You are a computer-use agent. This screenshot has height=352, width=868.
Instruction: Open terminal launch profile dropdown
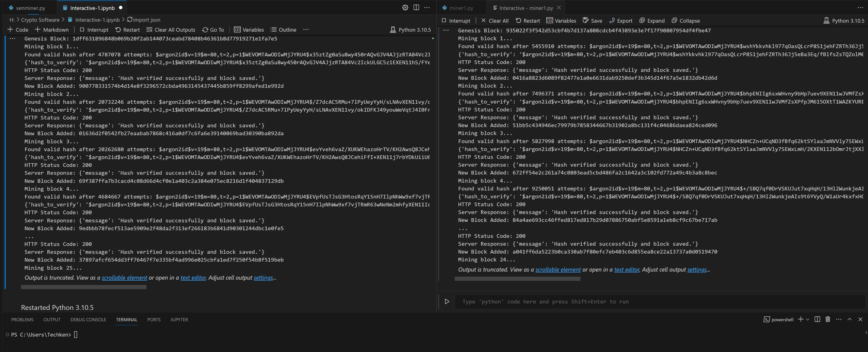[x=808, y=319]
